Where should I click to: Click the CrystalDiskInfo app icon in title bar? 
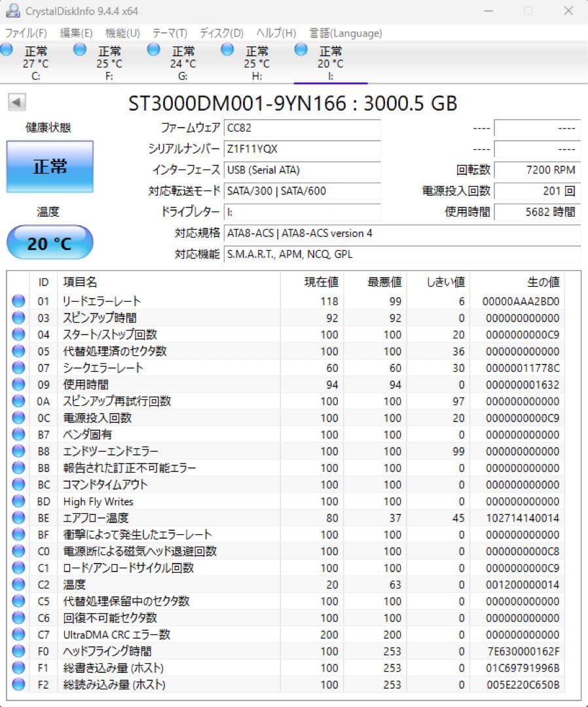point(12,11)
